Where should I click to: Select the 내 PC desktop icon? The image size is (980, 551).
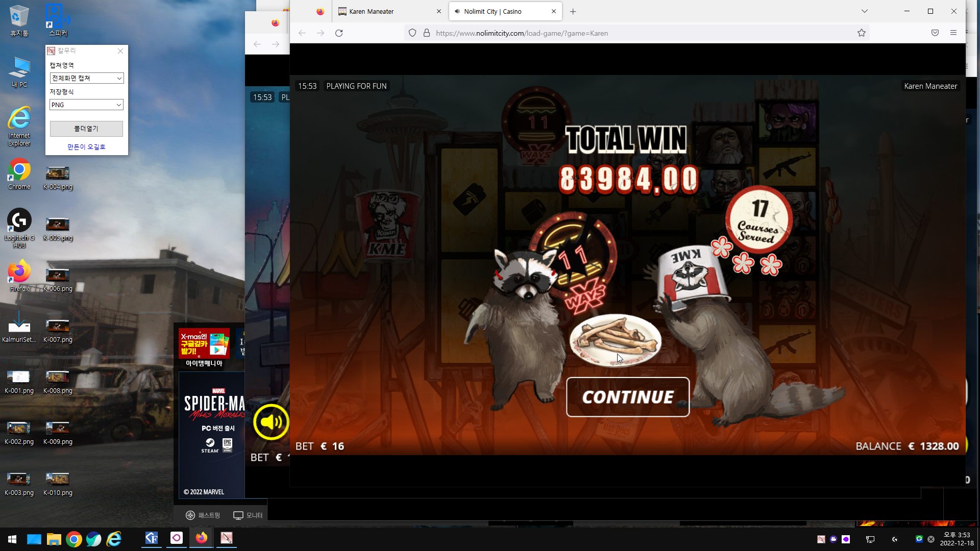click(x=19, y=72)
